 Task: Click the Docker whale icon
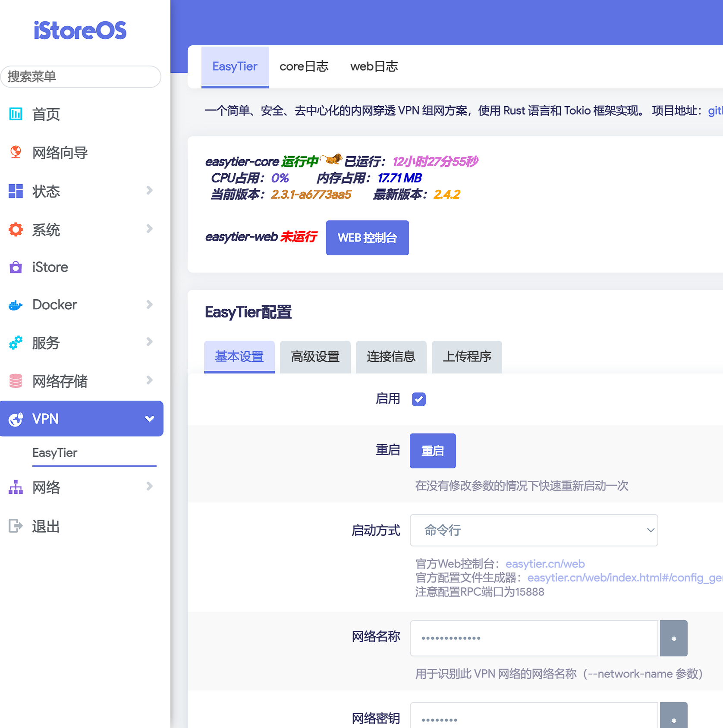pos(16,305)
